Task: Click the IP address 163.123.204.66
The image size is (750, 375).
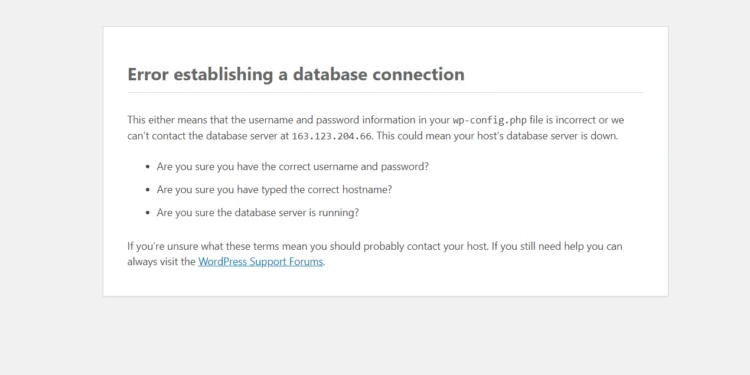Action: pos(331,136)
